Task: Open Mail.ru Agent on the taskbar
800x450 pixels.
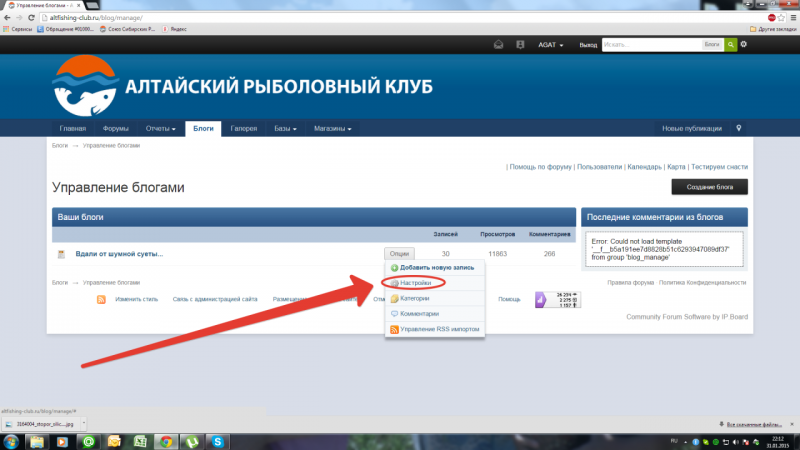Action: click(89, 442)
